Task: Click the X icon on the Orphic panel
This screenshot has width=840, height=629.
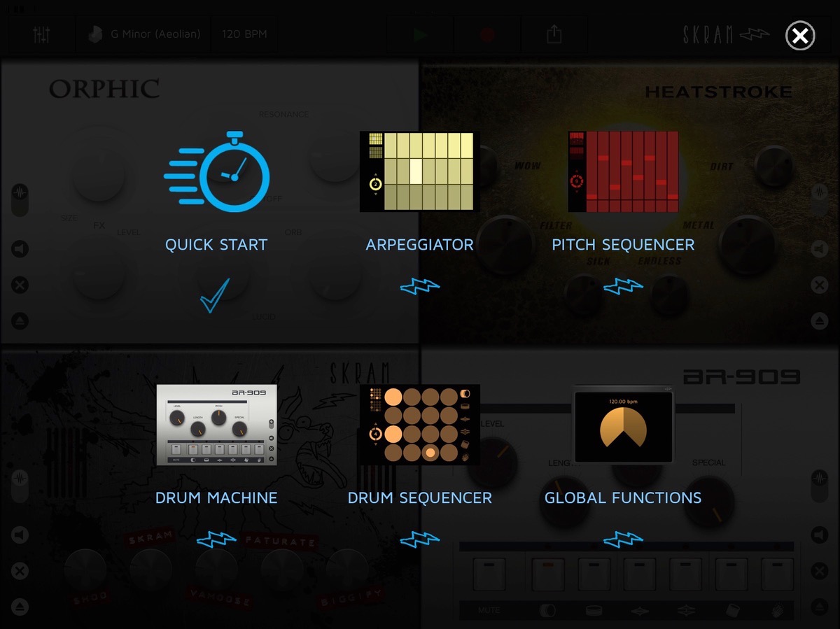Action: click(20, 285)
